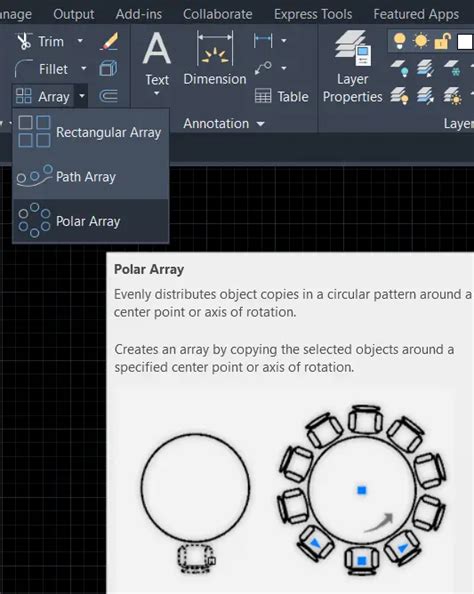Click the Layer Isolate icon
The width and height of the screenshot is (474, 594).
coord(426,69)
